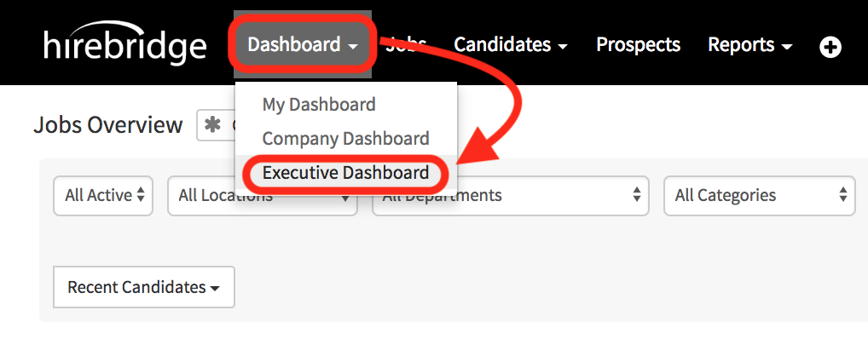Expand the Reports menu
This screenshot has height=356, width=868.
pos(750,44)
